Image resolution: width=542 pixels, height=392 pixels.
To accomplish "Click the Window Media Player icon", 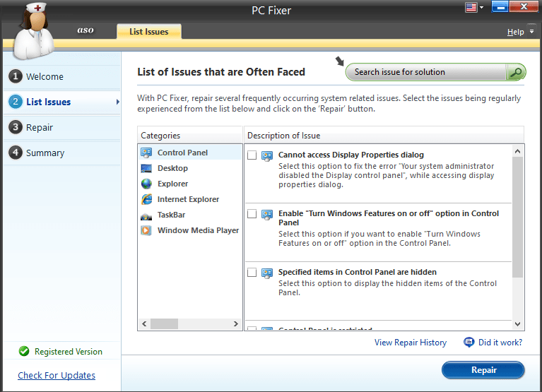I will point(146,230).
